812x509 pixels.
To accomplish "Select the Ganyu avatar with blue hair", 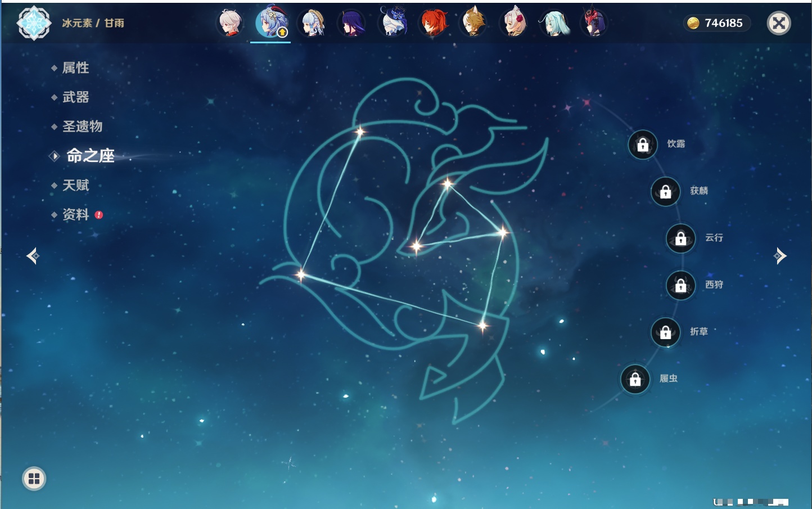I will coord(272,23).
